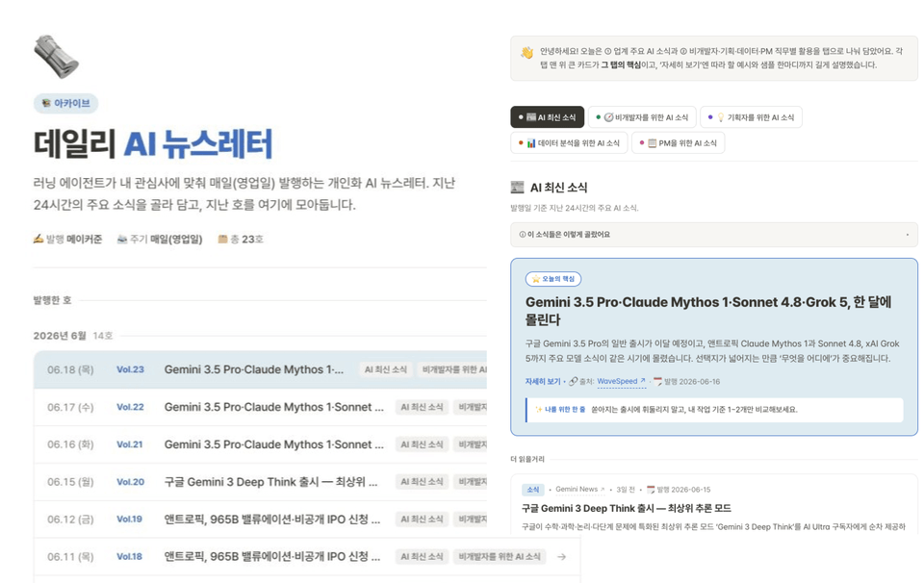The image size is (924, 583).
Task: Click newspaper icon beside AI 최신 소식 heading
Action: tap(518, 188)
